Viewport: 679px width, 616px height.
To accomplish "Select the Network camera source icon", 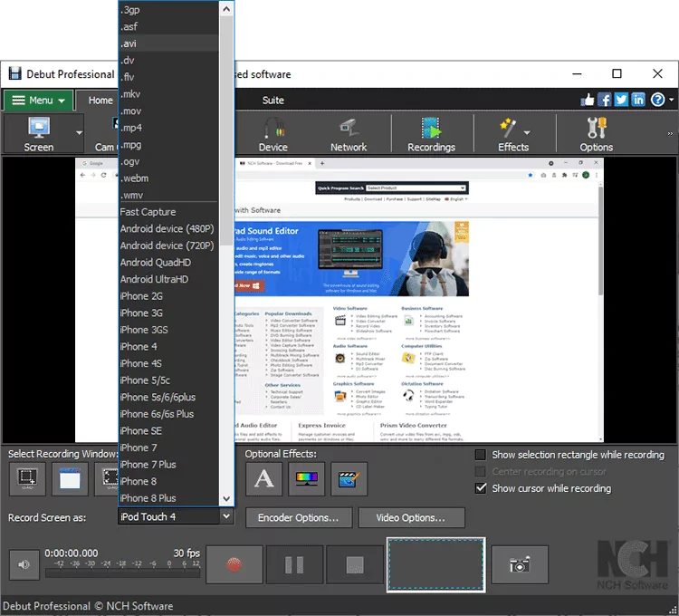I will (x=348, y=134).
